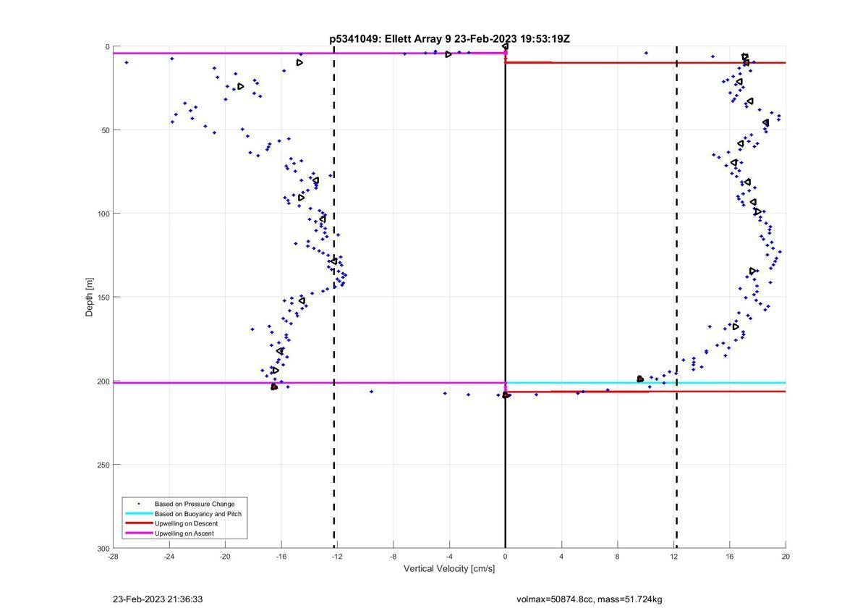
Task: Click the '-4' velocity axis tick label
Action: tap(449, 557)
